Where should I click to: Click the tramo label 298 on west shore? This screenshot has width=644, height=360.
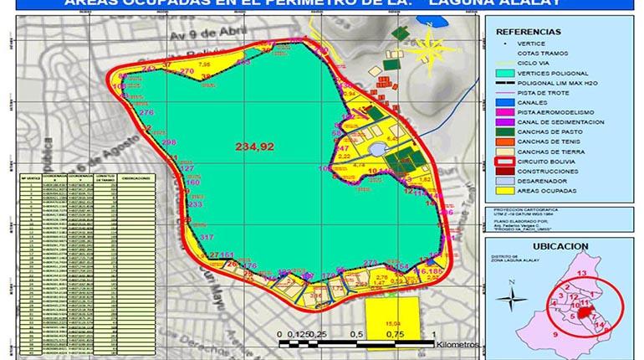coord(169,142)
